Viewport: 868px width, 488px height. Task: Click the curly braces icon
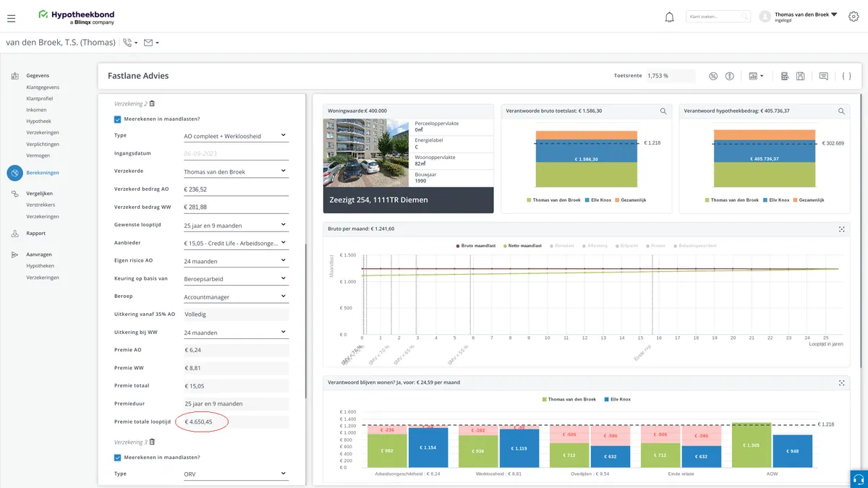pos(846,76)
